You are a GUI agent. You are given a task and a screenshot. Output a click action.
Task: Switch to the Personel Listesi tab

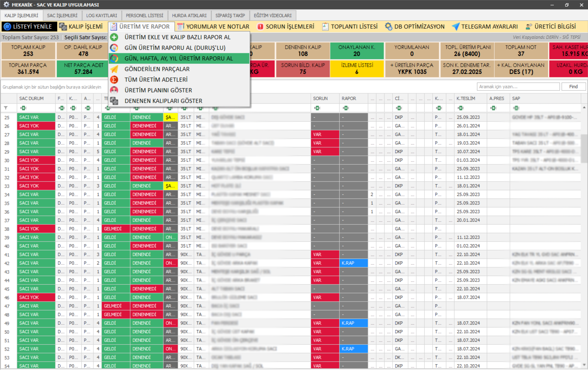click(144, 16)
